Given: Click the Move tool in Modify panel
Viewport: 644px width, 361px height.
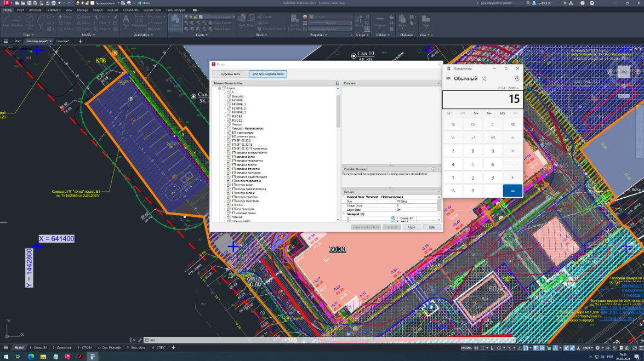Looking at the screenshot, I should coord(65,17).
